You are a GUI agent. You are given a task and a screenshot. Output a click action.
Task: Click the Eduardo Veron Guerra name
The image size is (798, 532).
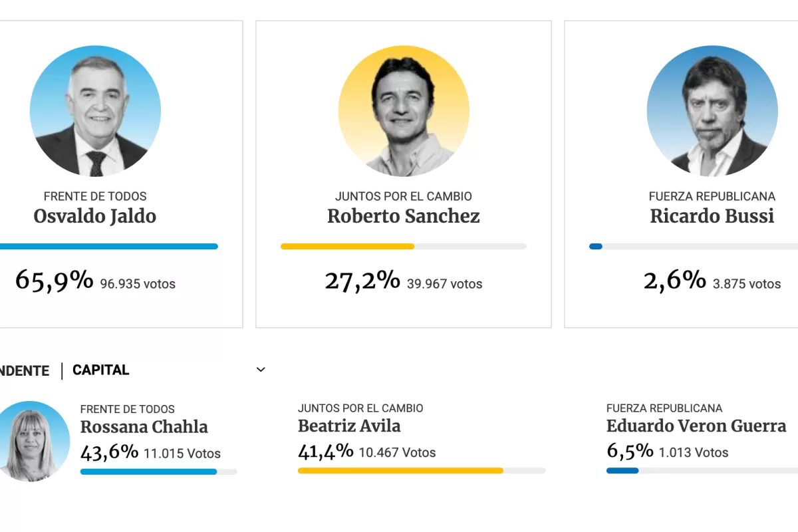(696, 426)
